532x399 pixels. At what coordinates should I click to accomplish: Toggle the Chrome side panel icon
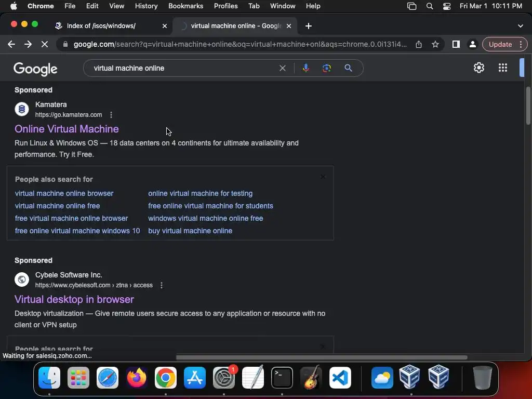456,44
